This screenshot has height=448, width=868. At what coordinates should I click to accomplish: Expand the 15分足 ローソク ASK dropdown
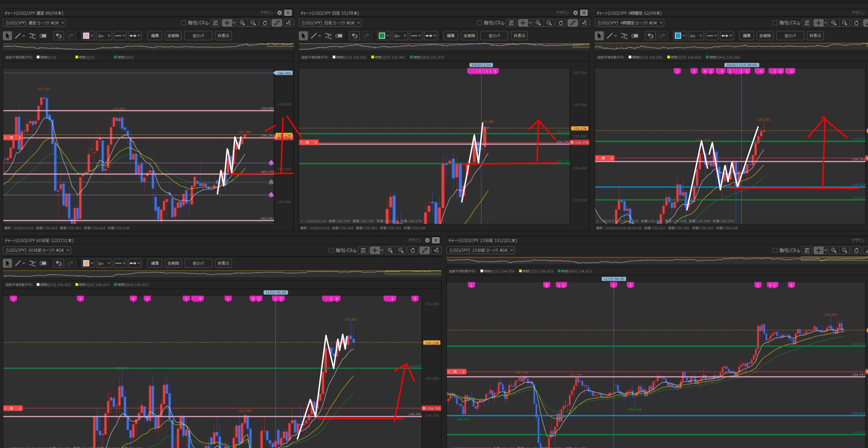click(x=481, y=250)
